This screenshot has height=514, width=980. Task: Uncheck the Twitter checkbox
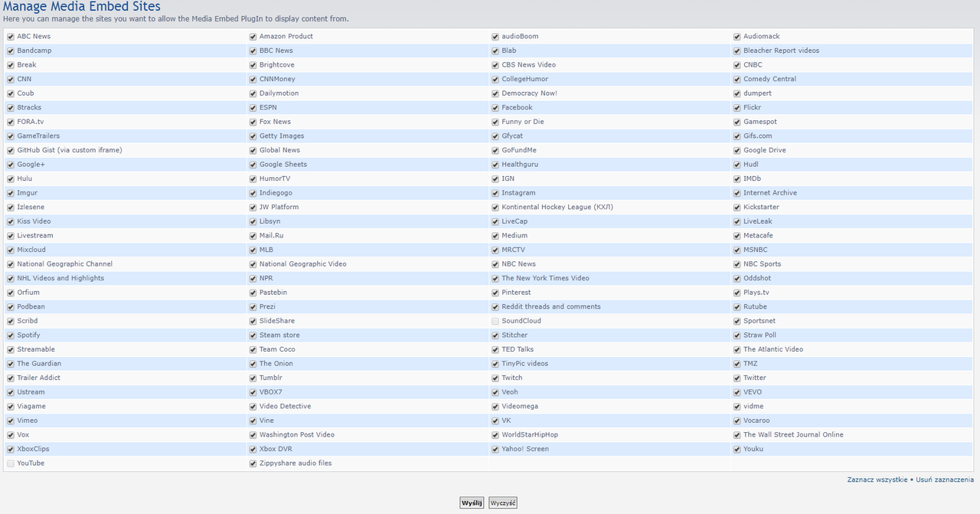tap(737, 378)
